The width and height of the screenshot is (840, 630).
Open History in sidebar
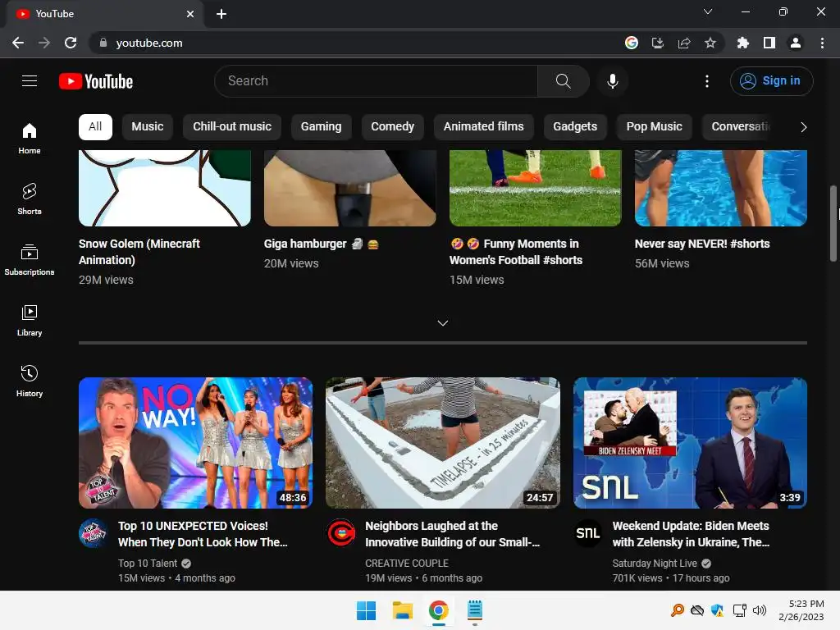pyautogui.click(x=30, y=381)
